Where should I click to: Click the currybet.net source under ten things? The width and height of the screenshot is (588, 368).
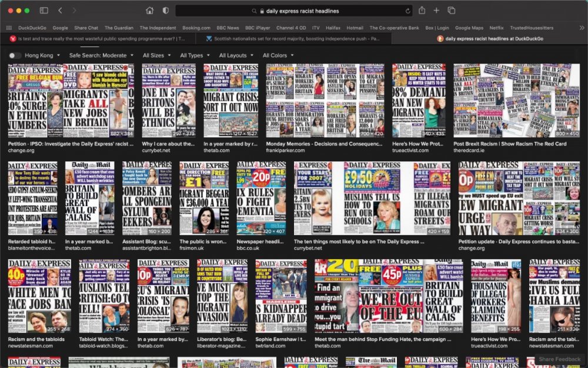click(308, 248)
